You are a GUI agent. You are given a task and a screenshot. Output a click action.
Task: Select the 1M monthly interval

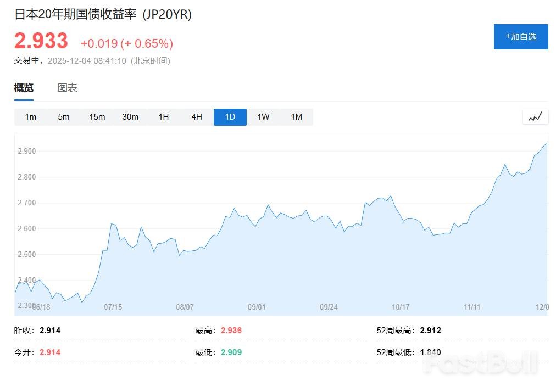(296, 116)
